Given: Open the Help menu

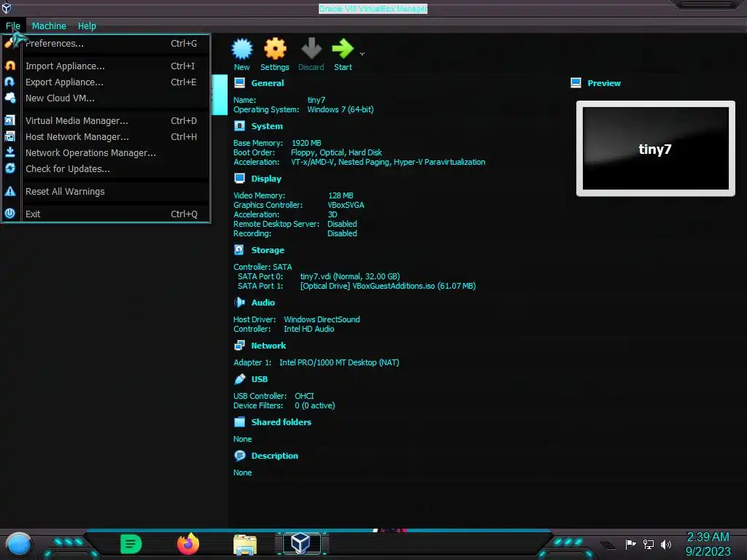Looking at the screenshot, I should pos(87,26).
